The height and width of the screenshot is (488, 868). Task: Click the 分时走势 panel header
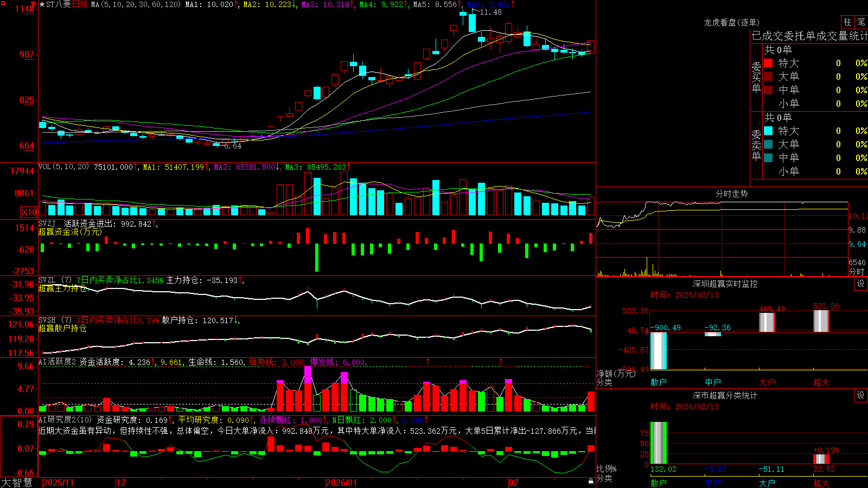731,194
